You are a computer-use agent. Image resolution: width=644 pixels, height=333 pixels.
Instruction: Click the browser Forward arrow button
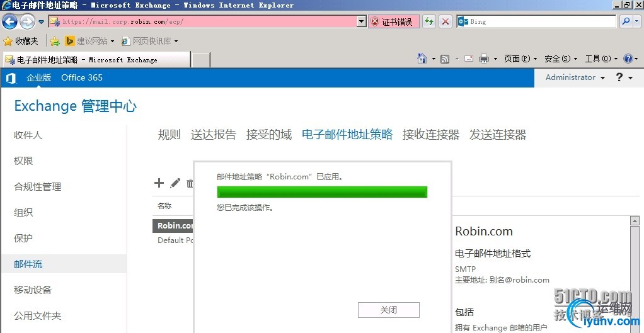(x=28, y=22)
